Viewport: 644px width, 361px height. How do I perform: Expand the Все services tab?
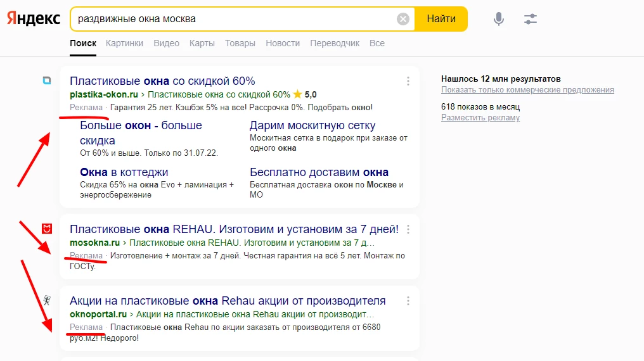377,43
